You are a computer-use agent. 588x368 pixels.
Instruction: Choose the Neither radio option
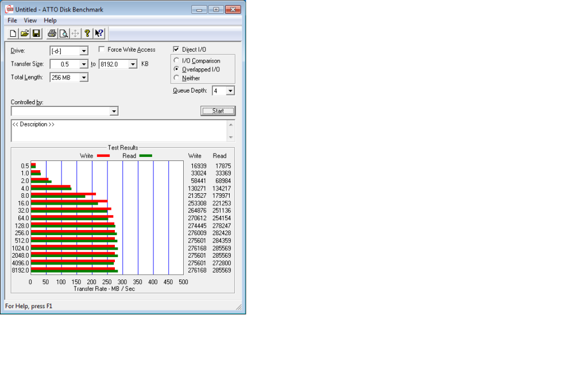pos(177,78)
